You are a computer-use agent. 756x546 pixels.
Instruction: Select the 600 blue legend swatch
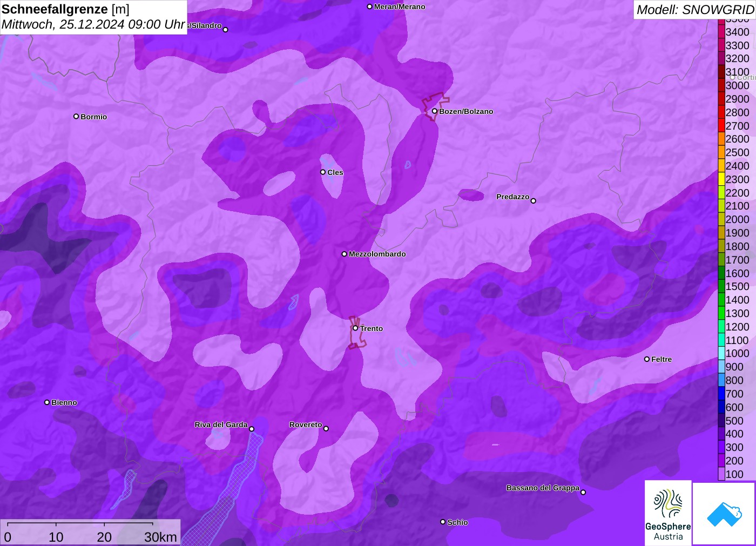[x=721, y=407]
